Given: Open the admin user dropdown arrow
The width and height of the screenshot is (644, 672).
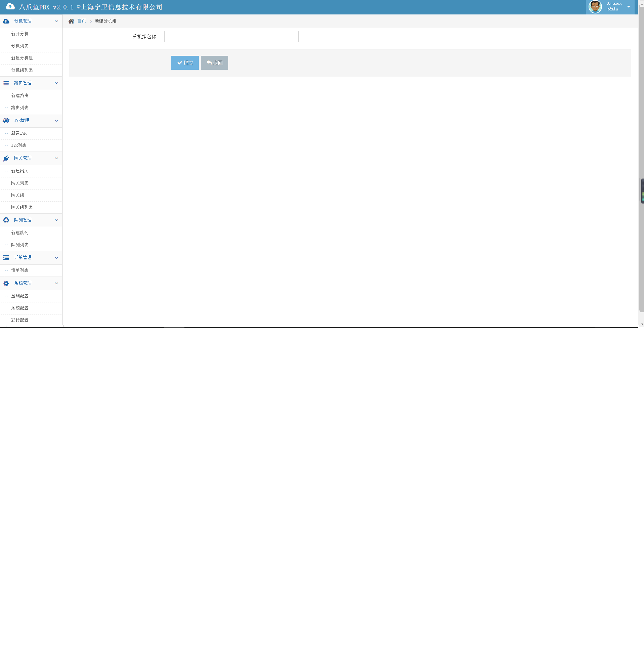Looking at the screenshot, I should (x=629, y=6).
